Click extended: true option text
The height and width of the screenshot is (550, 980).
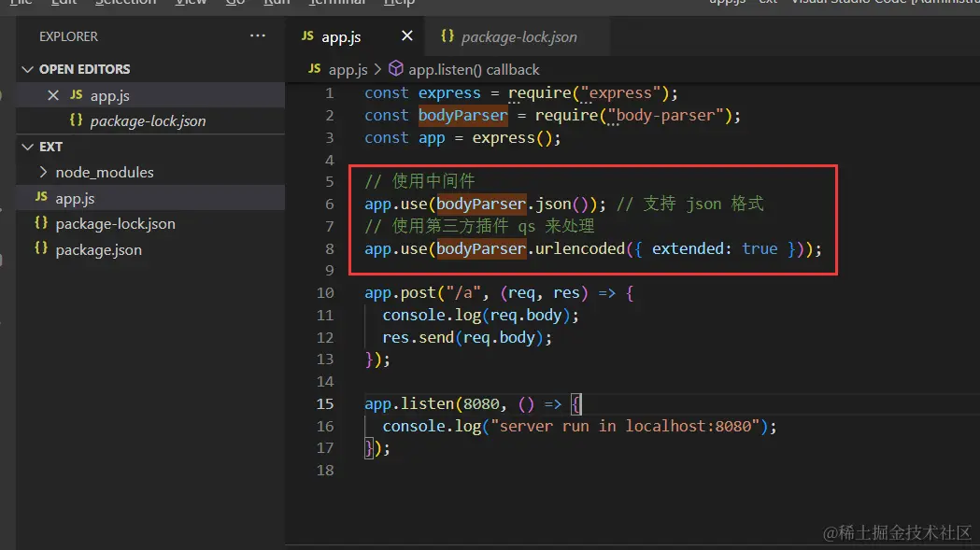715,248
